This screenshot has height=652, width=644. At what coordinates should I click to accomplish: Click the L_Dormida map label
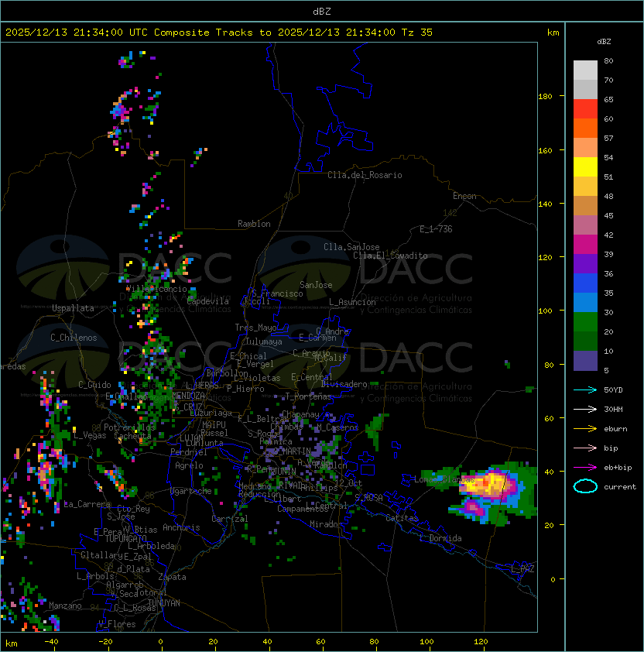pyautogui.click(x=440, y=538)
